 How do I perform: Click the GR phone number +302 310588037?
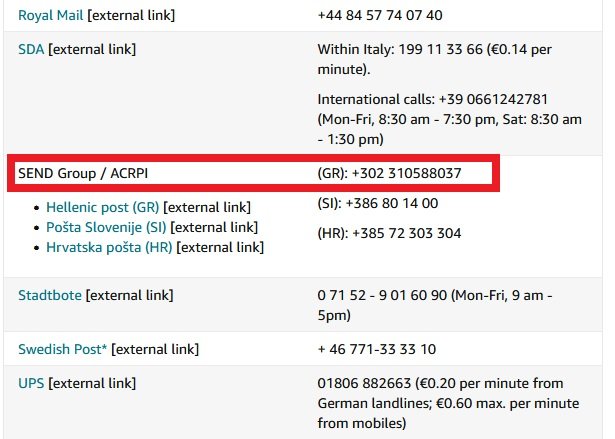[x=406, y=173]
